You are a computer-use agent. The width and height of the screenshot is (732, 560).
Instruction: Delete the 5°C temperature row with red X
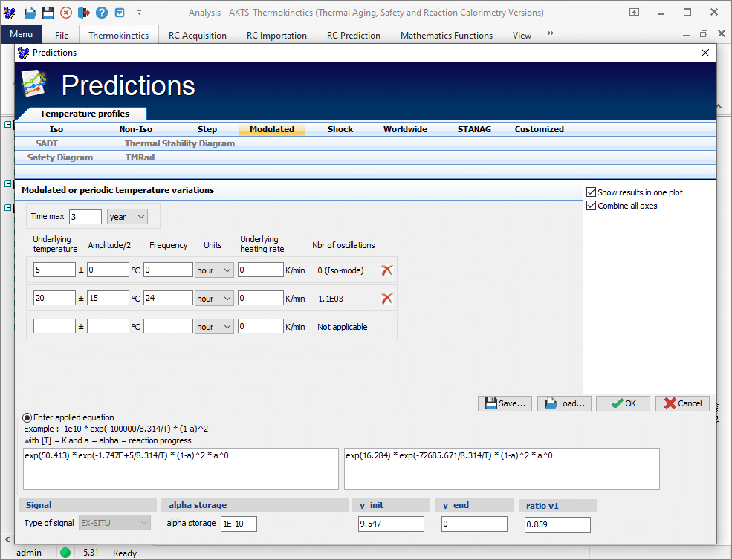(386, 270)
